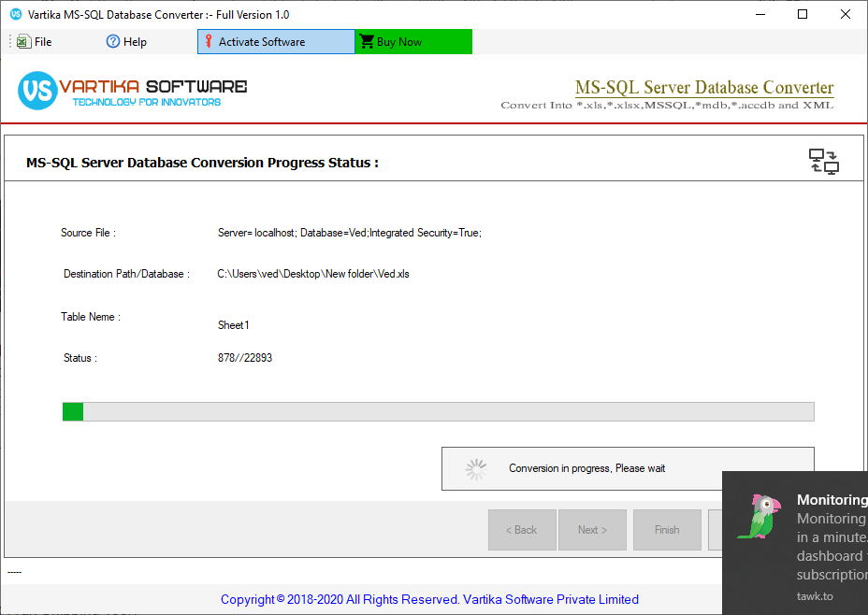Click the Sheet1 table name value
The width and height of the screenshot is (868, 615).
coord(234,325)
